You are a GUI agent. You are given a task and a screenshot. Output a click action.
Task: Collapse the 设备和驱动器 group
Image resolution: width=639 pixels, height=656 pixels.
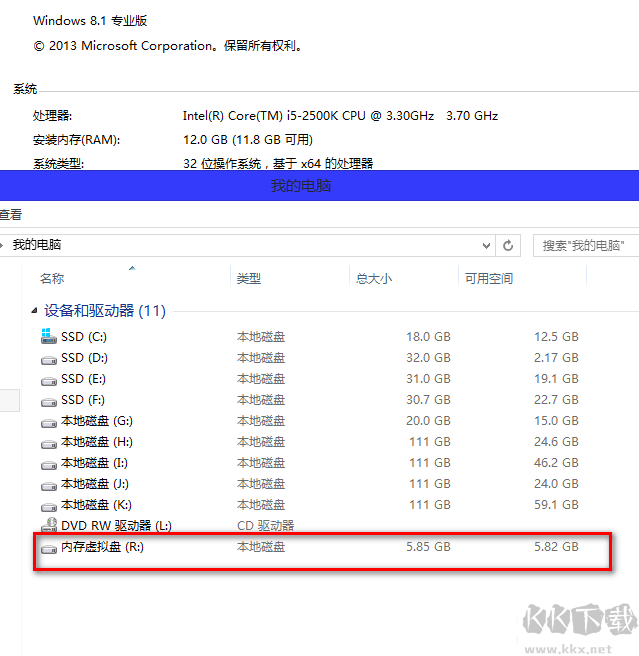[36, 311]
